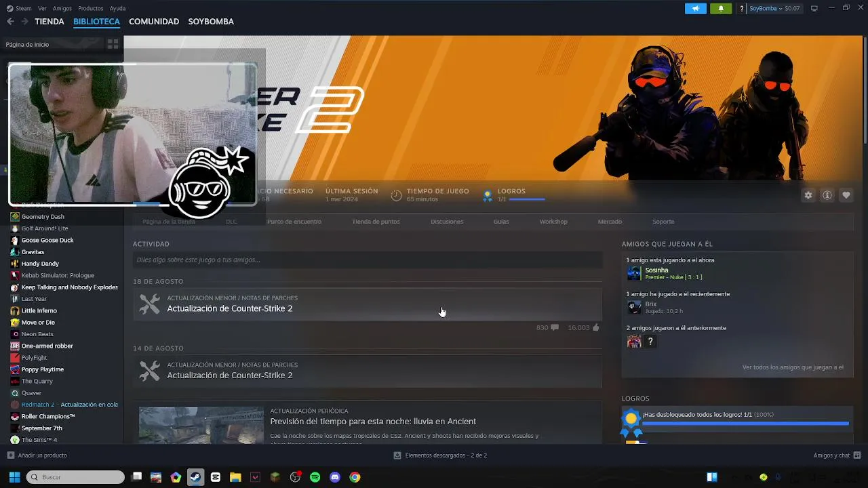Screen dimensions: 868x488
Task: Go back with the left arrow
Action: 10,22
